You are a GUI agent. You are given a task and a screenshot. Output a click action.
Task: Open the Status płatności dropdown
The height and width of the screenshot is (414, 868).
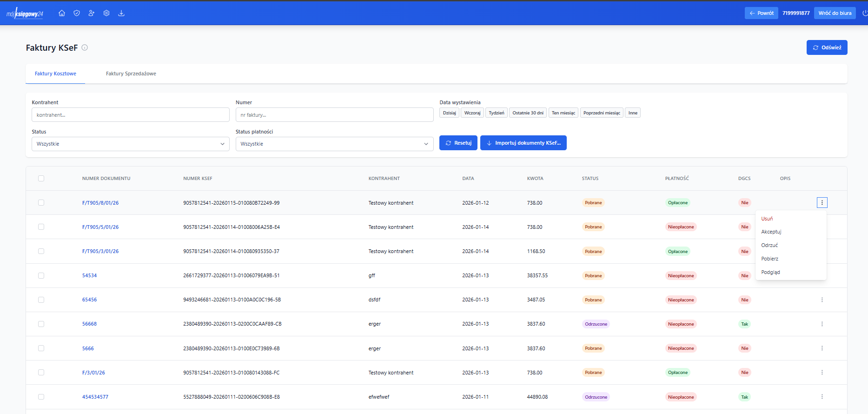pyautogui.click(x=334, y=144)
